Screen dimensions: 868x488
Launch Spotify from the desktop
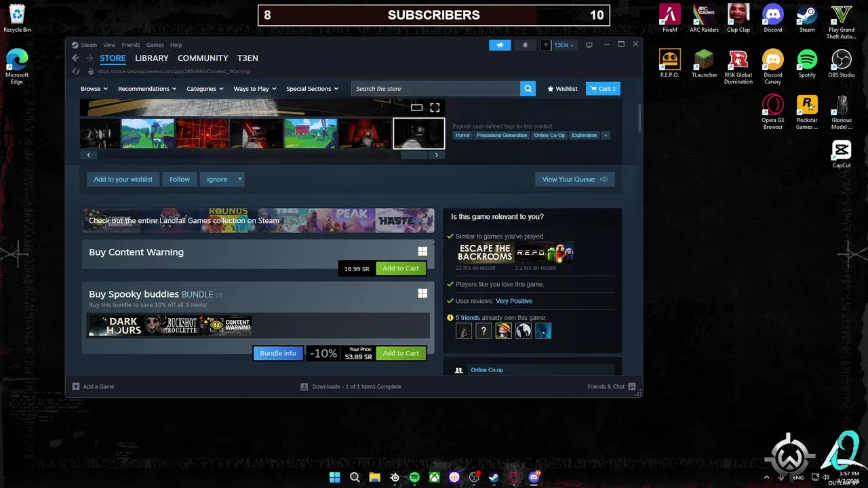point(807,64)
